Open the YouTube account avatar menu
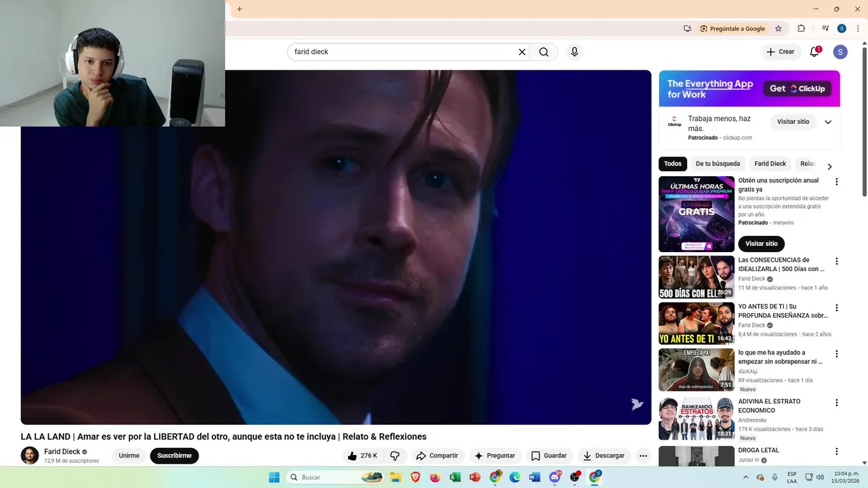Image resolution: width=868 pixels, height=488 pixels. click(840, 52)
